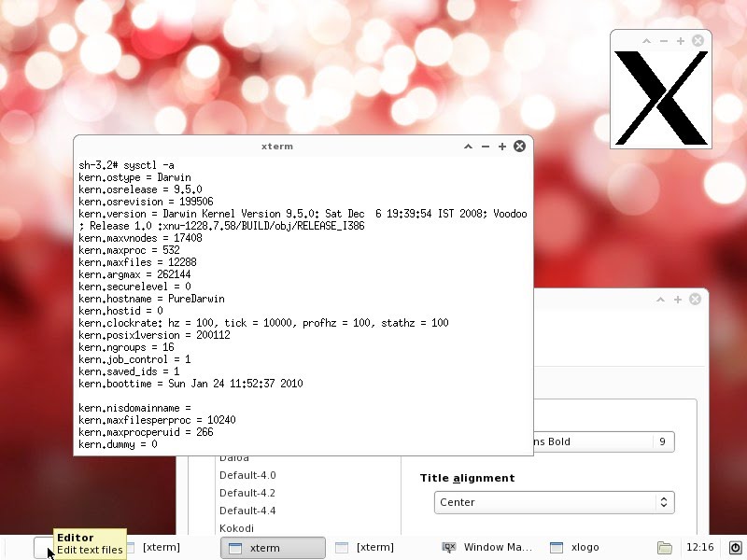Click the active xterm taskbar button
Viewport: 747px width, 560px height.
273,548
